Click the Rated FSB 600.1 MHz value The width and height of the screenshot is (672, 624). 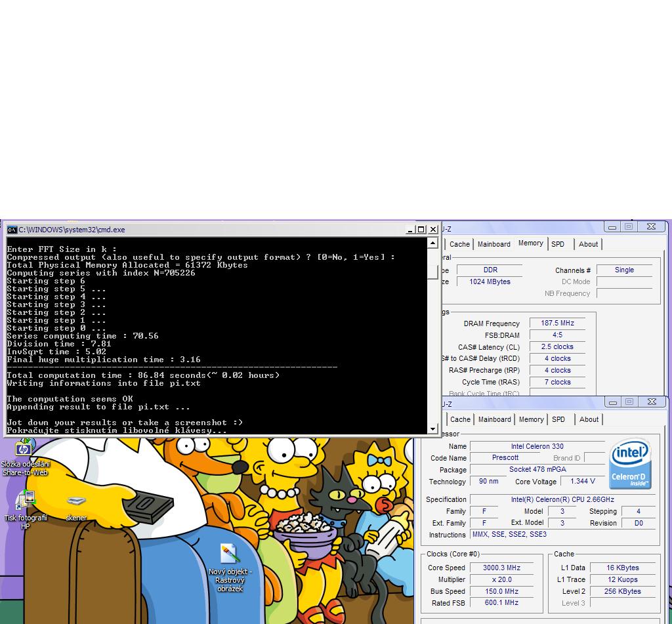[501, 602]
